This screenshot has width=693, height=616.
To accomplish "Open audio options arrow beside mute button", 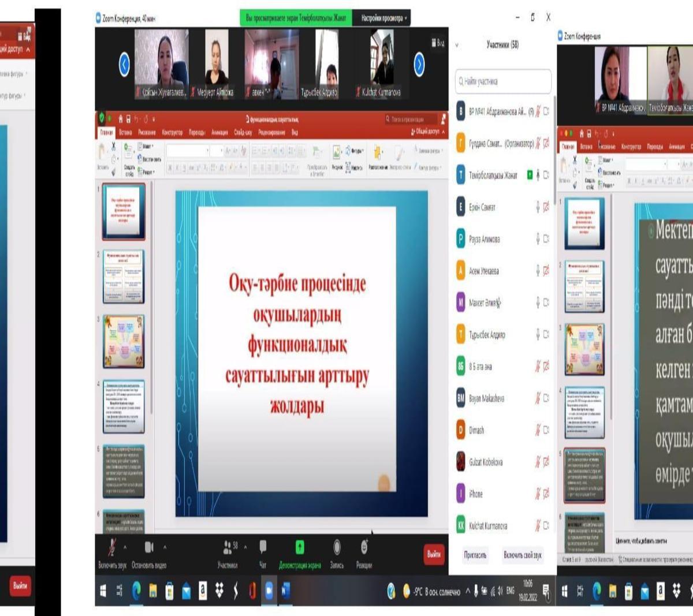I will click(125, 547).
